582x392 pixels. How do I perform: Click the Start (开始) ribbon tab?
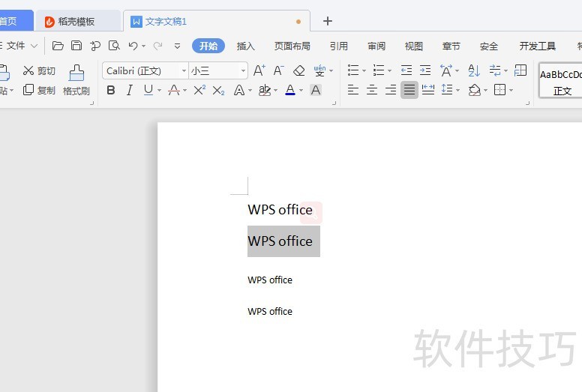[208, 46]
